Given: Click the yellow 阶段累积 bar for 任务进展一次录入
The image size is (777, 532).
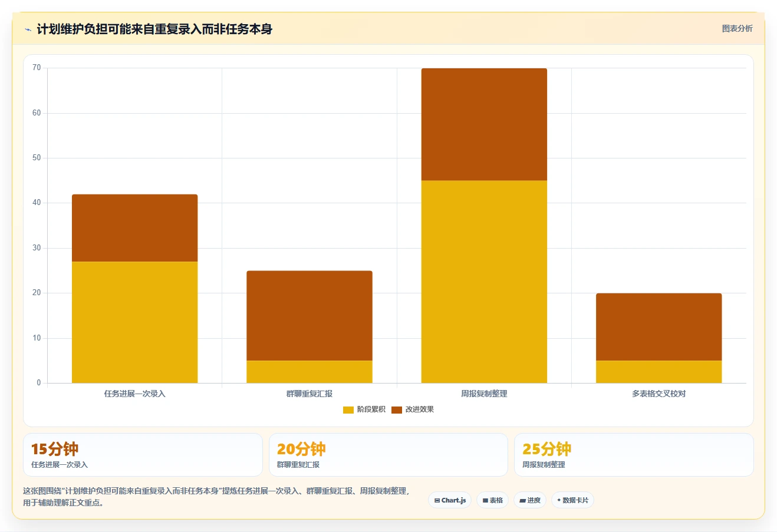Looking at the screenshot, I should (135, 322).
